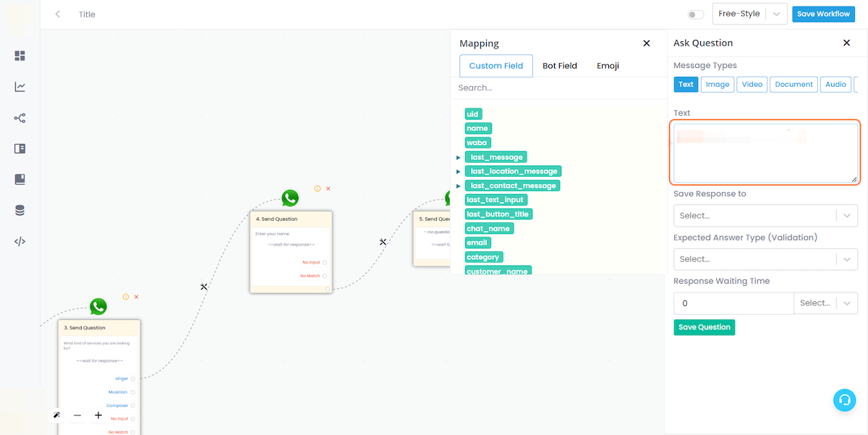Click the workflow Title field

(x=87, y=14)
